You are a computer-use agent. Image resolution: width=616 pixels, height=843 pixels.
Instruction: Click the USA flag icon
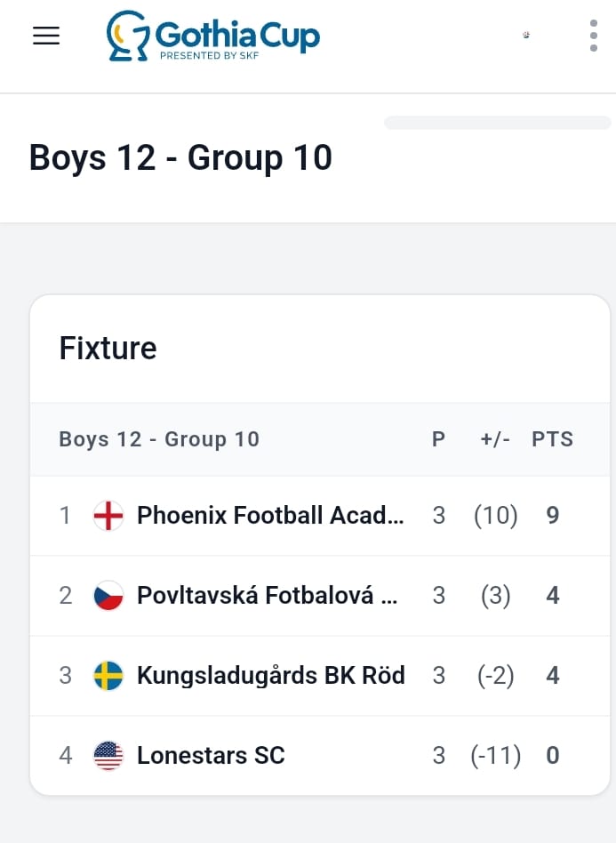click(108, 756)
